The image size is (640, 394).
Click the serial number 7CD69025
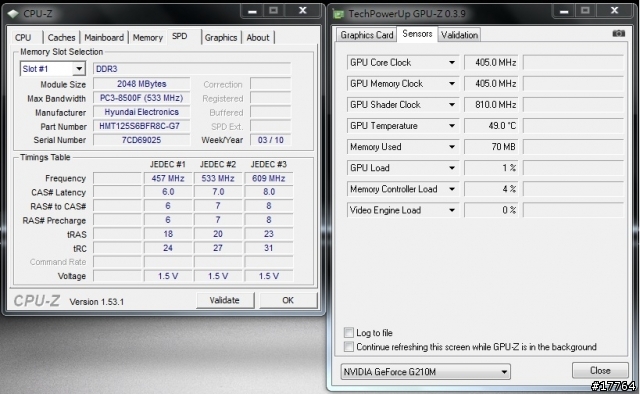[142, 140]
